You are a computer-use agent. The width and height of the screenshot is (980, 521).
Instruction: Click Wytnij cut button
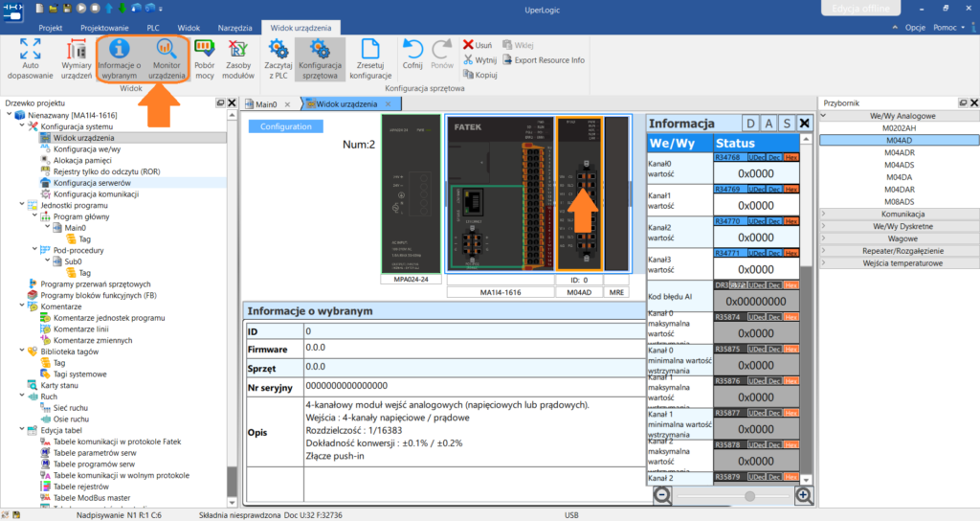[x=480, y=60]
